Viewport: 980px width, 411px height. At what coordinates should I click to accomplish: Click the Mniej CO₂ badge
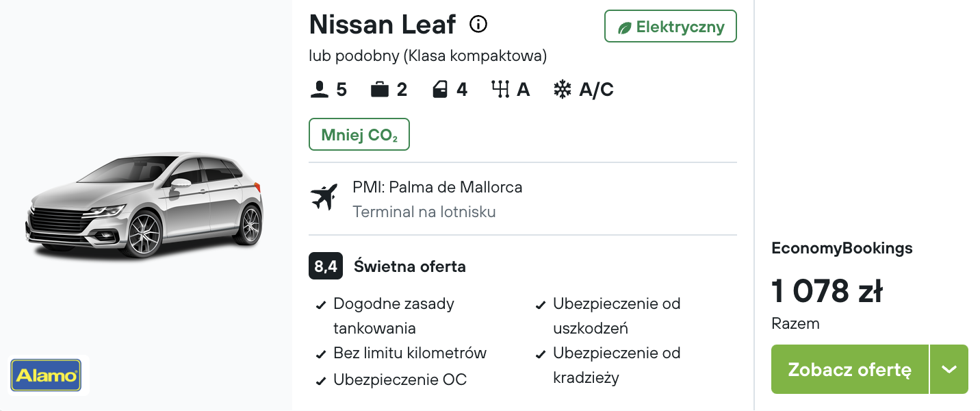(x=359, y=134)
